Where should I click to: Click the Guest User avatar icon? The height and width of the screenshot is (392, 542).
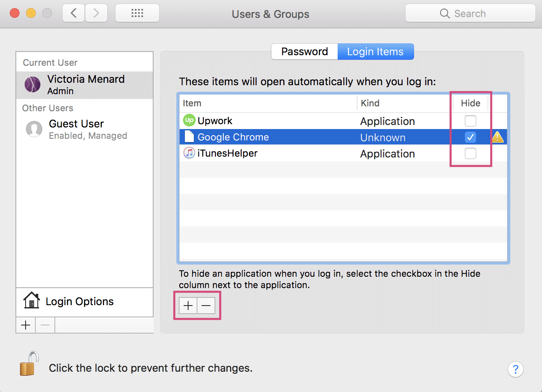[x=34, y=129]
